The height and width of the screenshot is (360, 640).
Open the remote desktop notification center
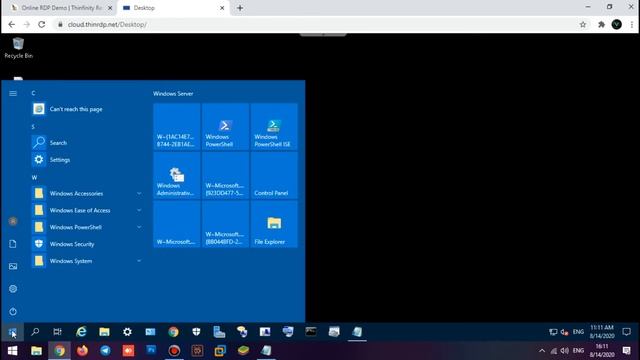pyautogui.click(x=627, y=332)
